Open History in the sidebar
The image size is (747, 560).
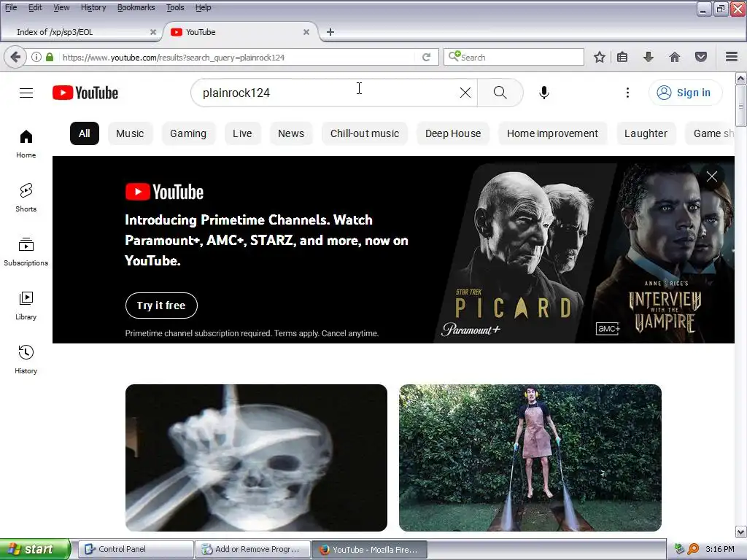(x=26, y=359)
